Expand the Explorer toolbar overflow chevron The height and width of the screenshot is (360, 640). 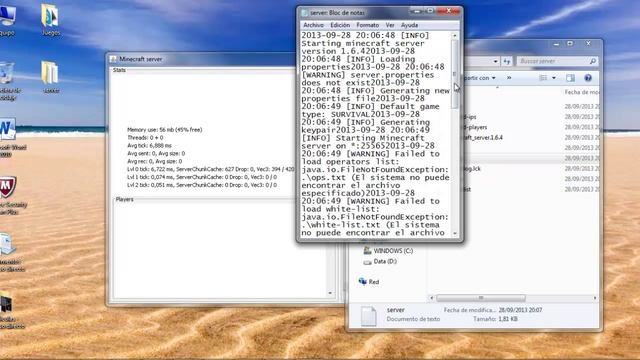click(x=509, y=78)
